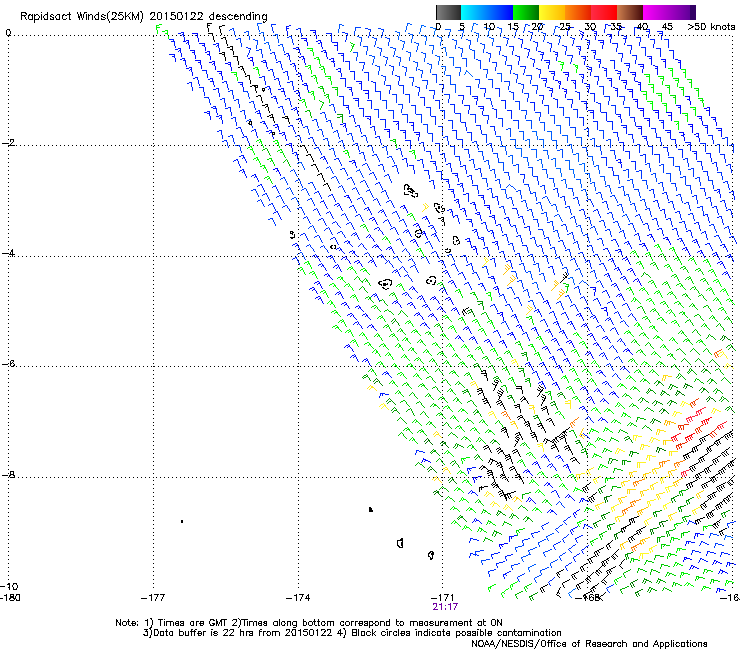The image size is (740, 650).
Task: Click the '-171' longitude axis label
Action: pyautogui.click(x=443, y=598)
